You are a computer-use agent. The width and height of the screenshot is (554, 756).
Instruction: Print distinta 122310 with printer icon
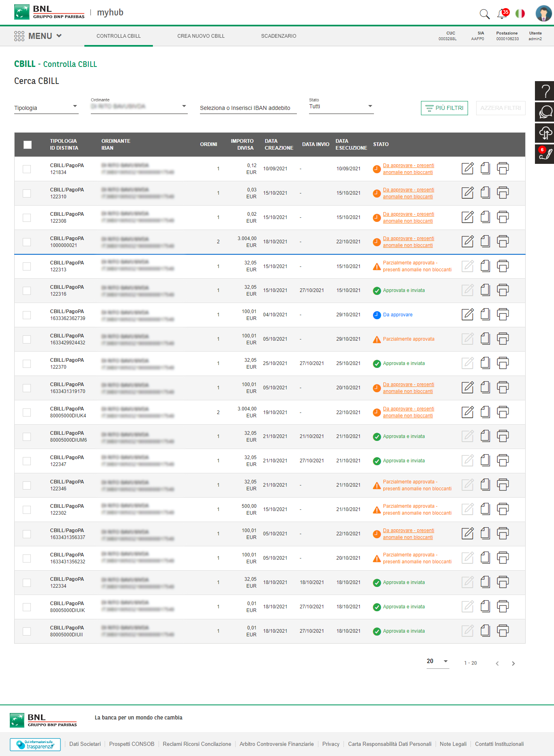[502, 193]
